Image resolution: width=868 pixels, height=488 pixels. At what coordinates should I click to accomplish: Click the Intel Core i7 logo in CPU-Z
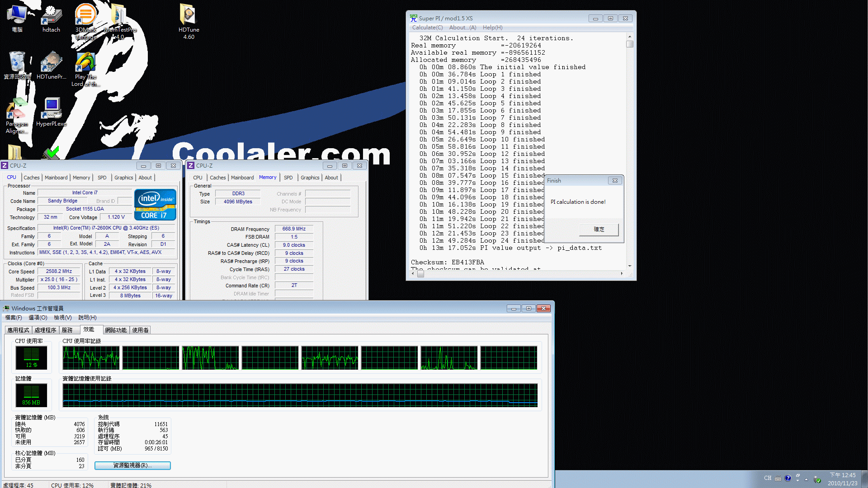tap(155, 205)
